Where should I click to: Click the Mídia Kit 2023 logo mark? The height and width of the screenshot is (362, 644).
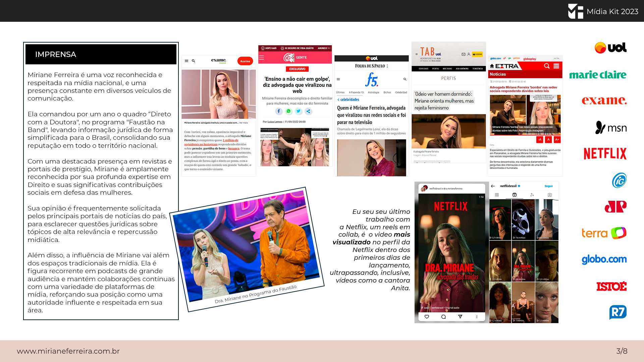[576, 11]
